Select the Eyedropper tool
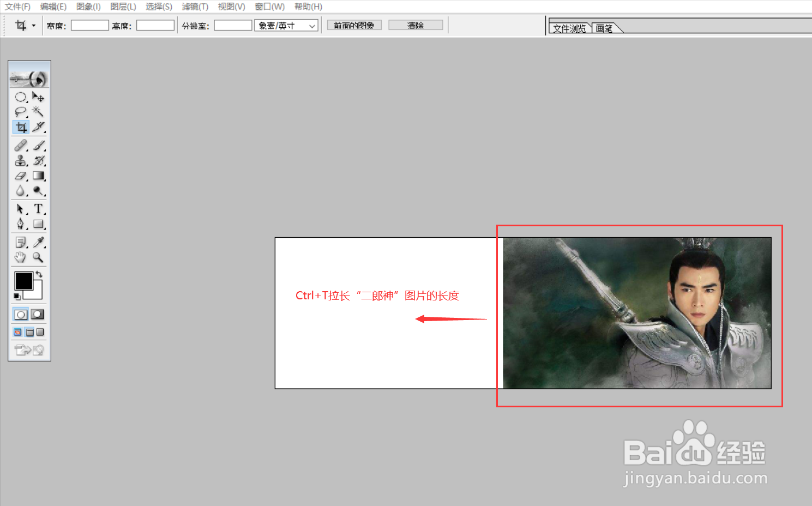The height and width of the screenshot is (506, 812). coord(38,242)
